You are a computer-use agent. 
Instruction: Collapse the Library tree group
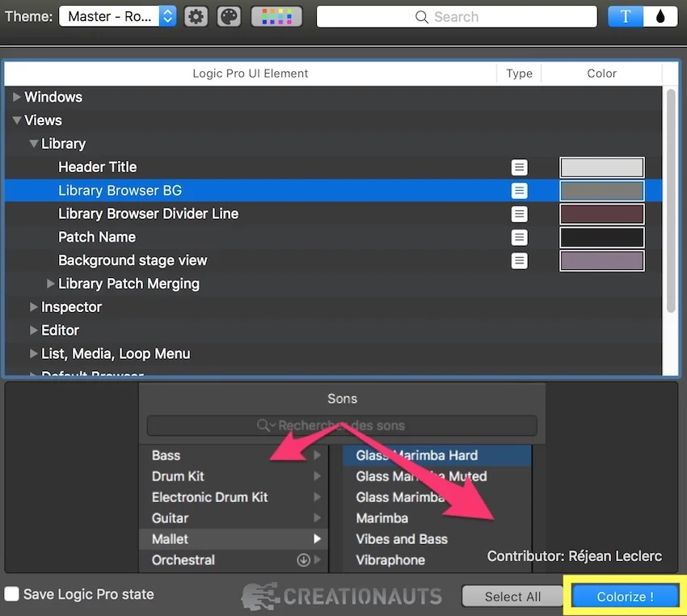tap(33, 143)
